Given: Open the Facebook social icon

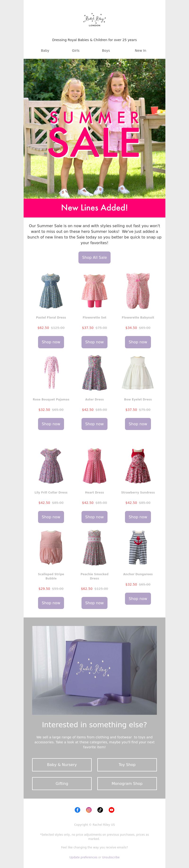Looking at the screenshot, I should pyautogui.click(x=77, y=810).
